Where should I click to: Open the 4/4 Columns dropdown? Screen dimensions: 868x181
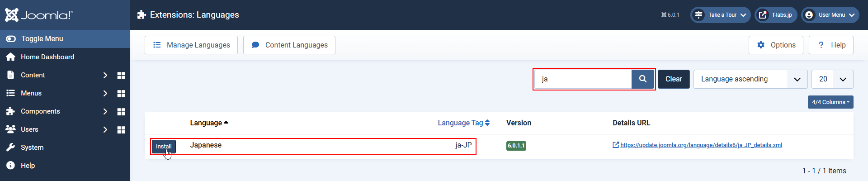(830, 102)
